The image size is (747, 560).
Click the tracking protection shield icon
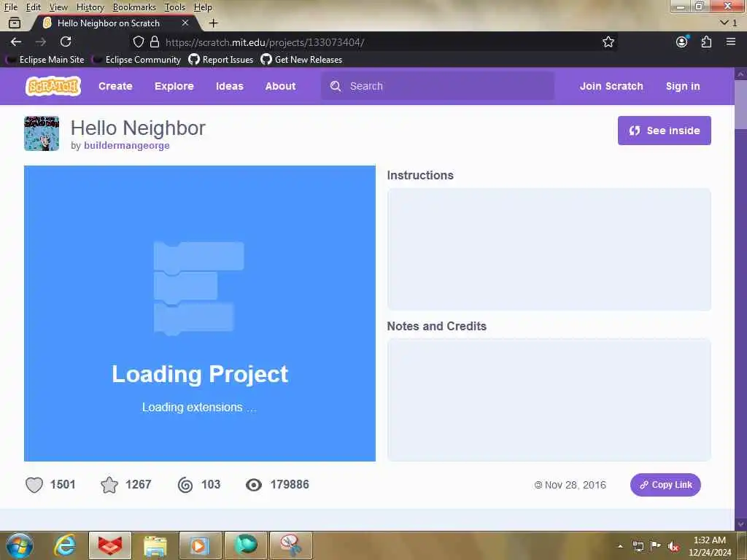(138, 42)
